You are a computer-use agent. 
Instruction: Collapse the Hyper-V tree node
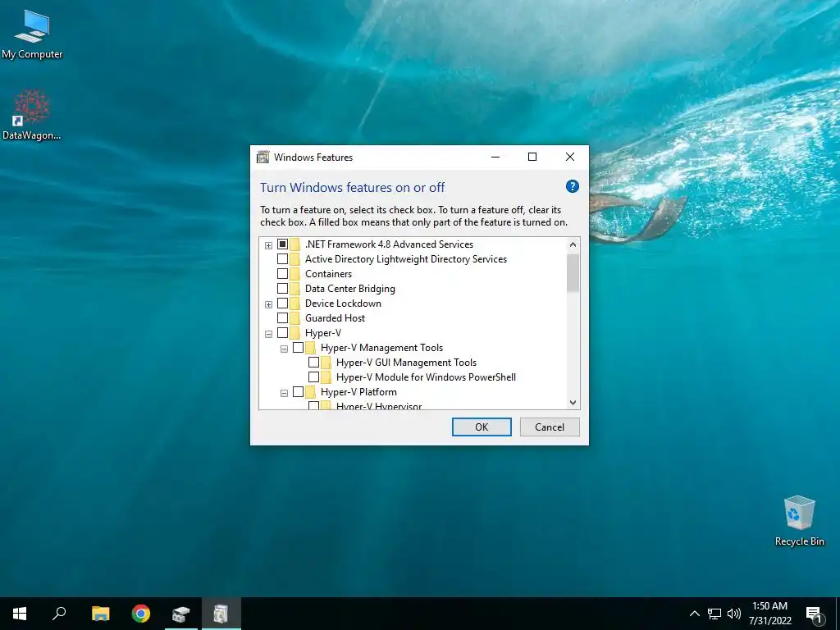(x=268, y=334)
